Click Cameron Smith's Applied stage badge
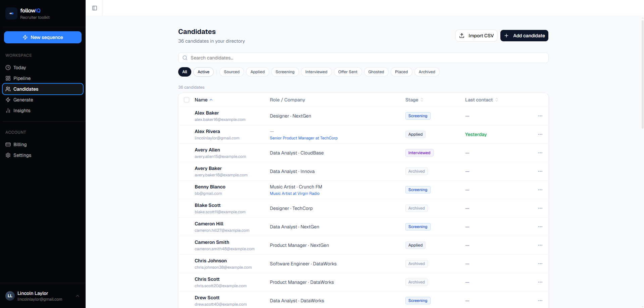 [x=415, y=245]
